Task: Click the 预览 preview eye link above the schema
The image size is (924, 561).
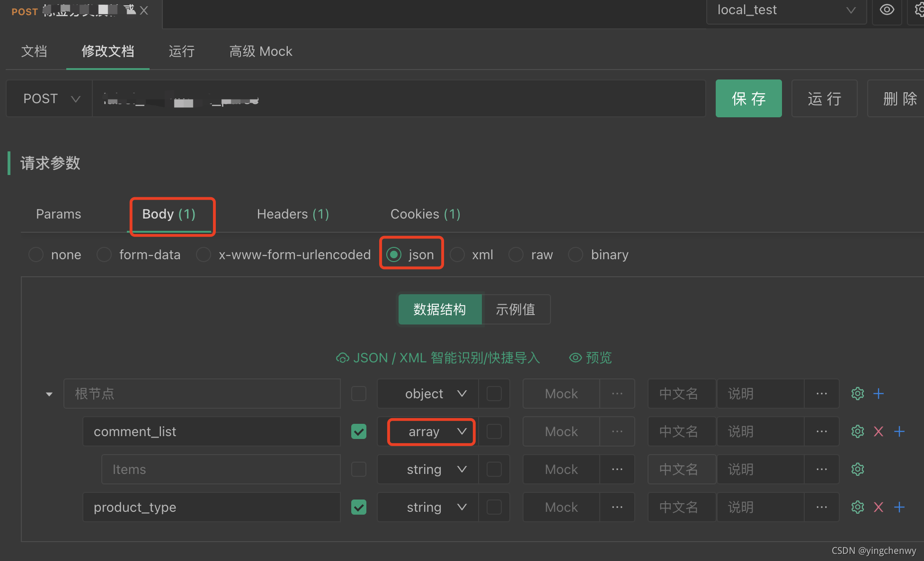Action: (x=590, y=358)
